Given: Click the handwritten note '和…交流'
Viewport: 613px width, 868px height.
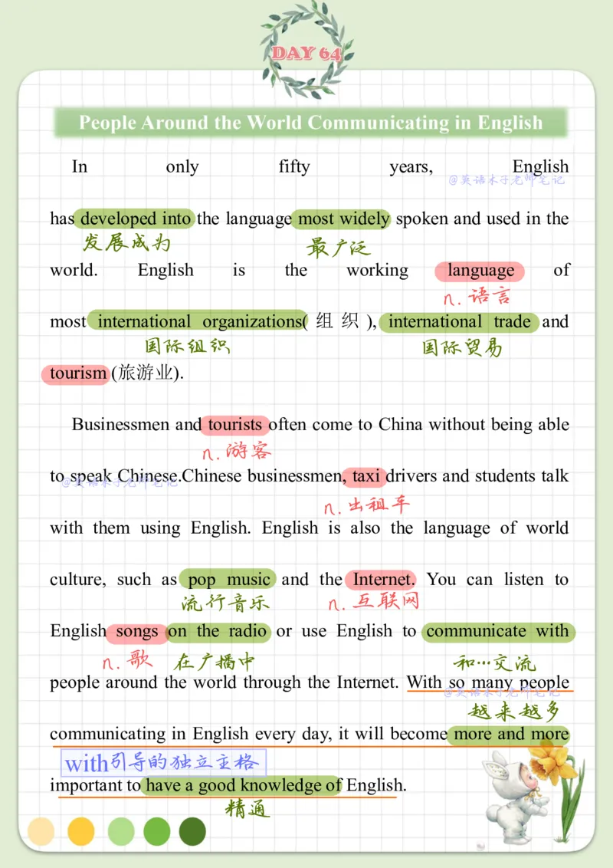Looking at the screenshot, I should (x=494, y=662).
